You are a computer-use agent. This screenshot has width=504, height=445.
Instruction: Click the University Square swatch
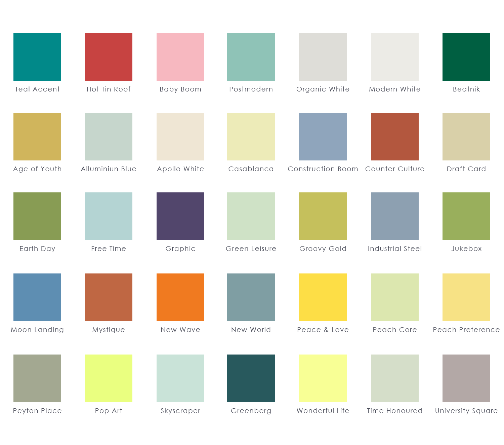point(466,378)
